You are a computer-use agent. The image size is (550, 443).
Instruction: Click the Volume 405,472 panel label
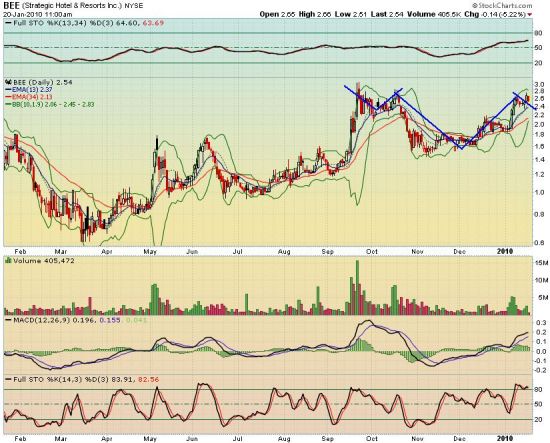tap(43, 261)
